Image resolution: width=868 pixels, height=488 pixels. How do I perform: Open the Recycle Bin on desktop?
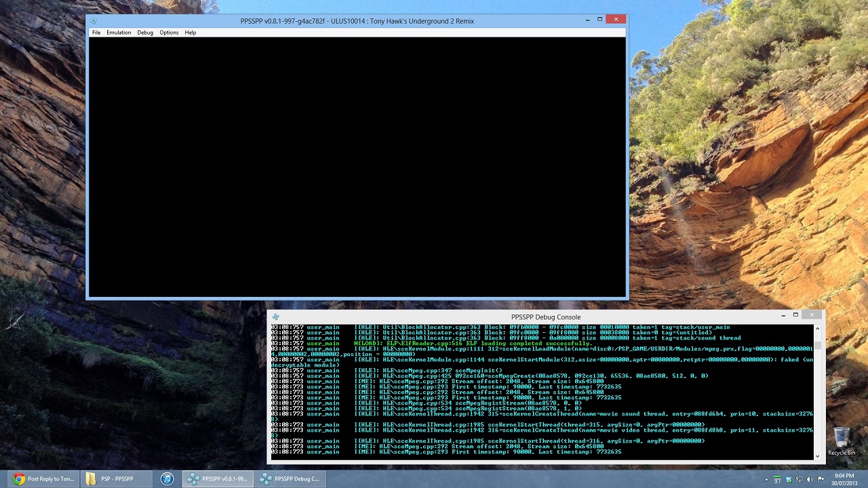[x=841, y=441]
